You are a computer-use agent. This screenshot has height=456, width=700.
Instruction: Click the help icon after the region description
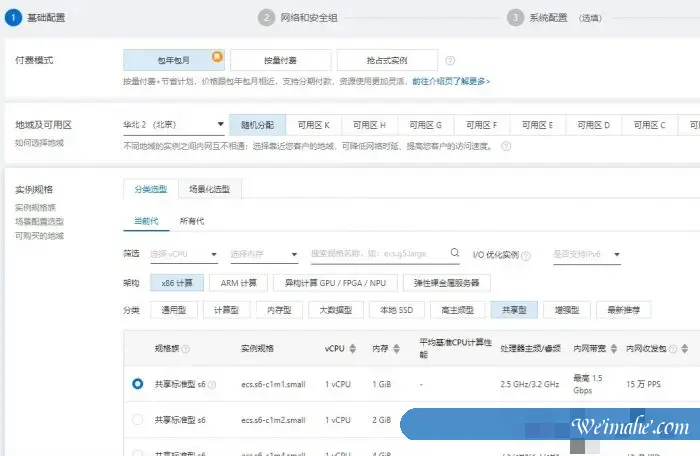506,146
